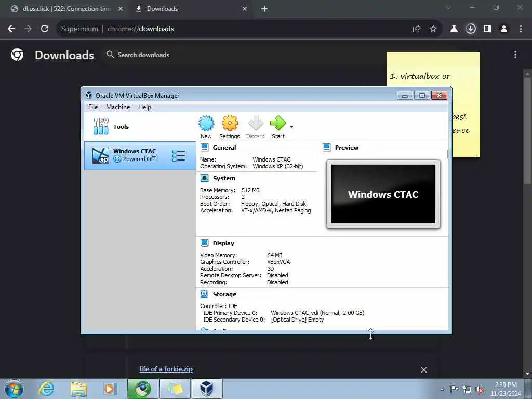Bookmark this page with the star icon
This screenshot has width=532, height=399.
point(433,29)
